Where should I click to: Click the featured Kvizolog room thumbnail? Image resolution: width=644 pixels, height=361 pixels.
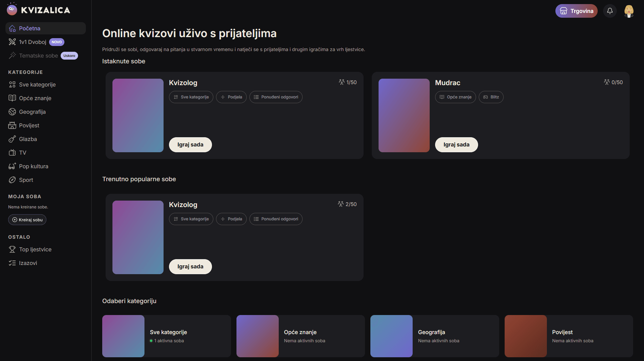pos(138,115)
